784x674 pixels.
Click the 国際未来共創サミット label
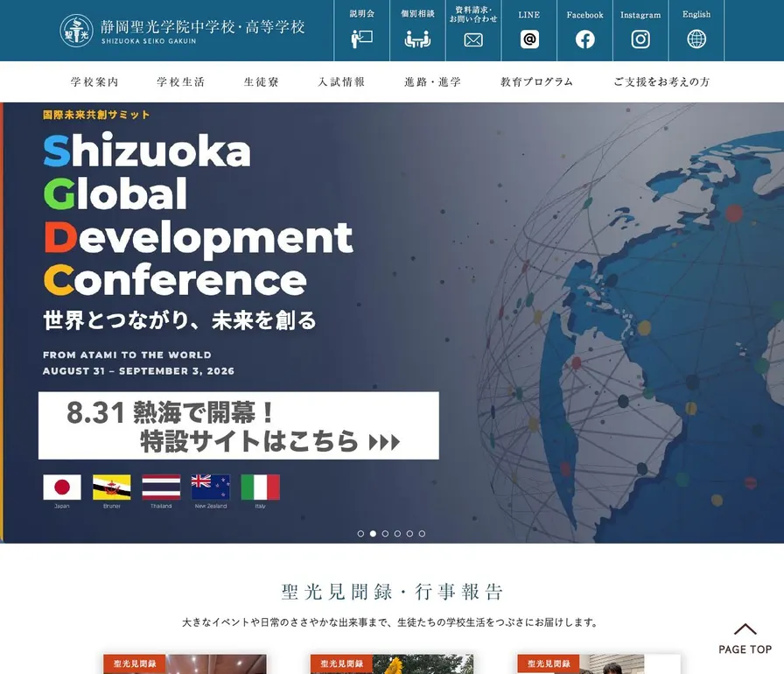96,115
